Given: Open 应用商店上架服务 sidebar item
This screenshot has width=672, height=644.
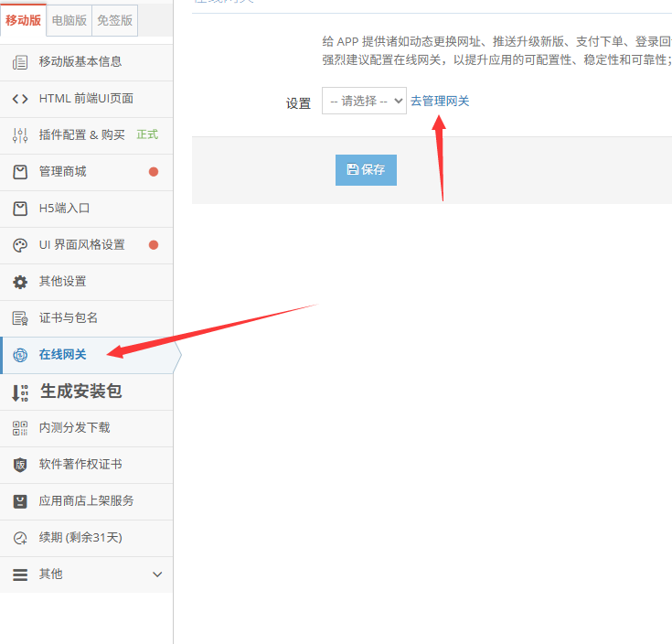Looking at the screenshot, I should [x=86, y=501].
